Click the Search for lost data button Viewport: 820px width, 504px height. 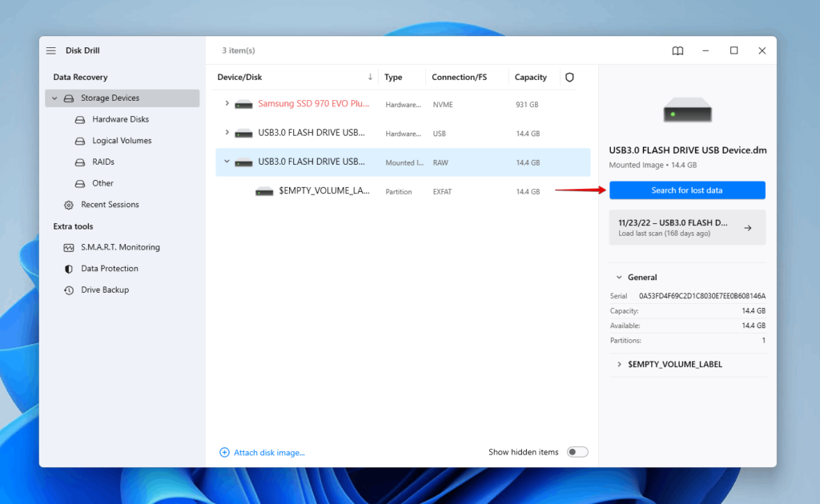click(x=686, y=190)
